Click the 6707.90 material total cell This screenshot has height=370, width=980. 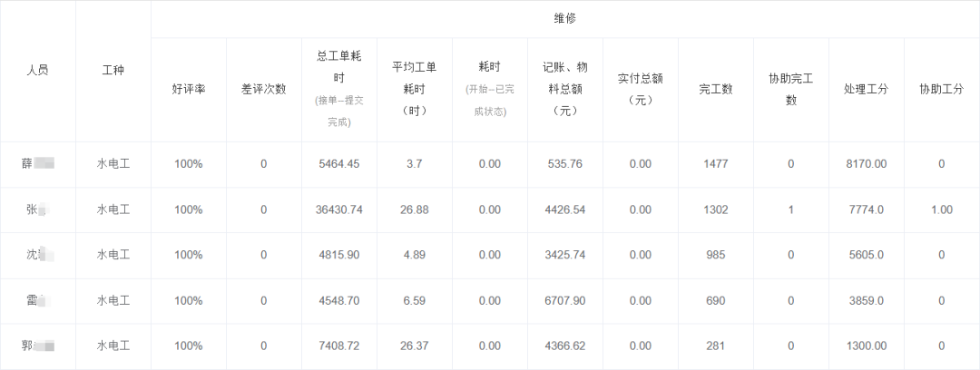tap(564, 300)
